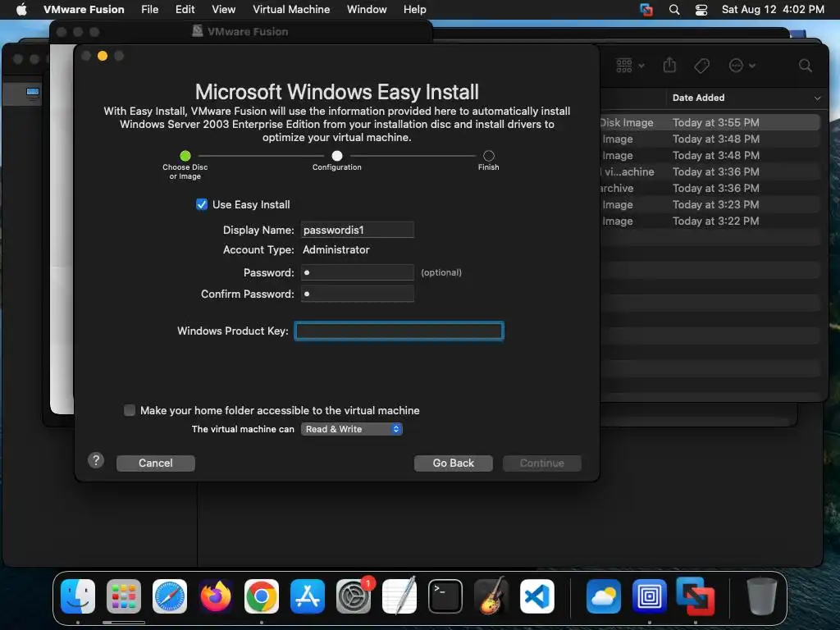Click the Go Back button
Viewport: 840px width, 630px height.
[x=453, y=463]
